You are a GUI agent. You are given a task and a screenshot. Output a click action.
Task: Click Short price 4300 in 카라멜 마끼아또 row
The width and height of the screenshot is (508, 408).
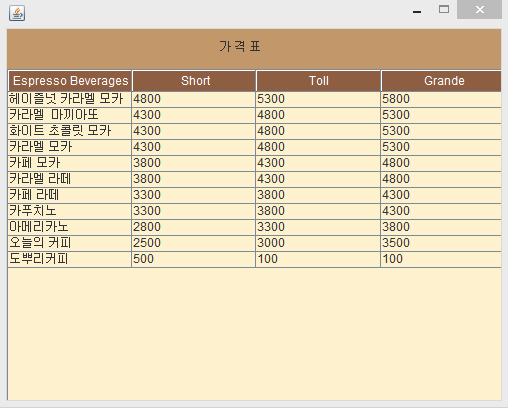pos(194,115)
